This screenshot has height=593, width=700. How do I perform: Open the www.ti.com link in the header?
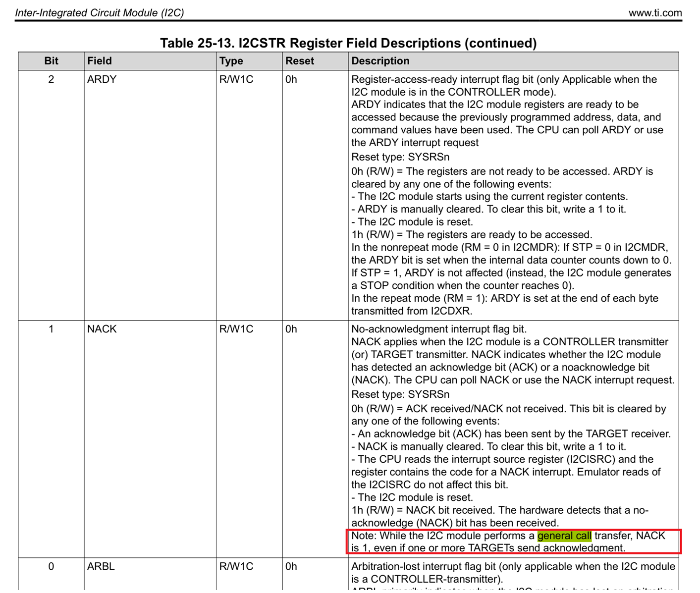tap(655, 13)
